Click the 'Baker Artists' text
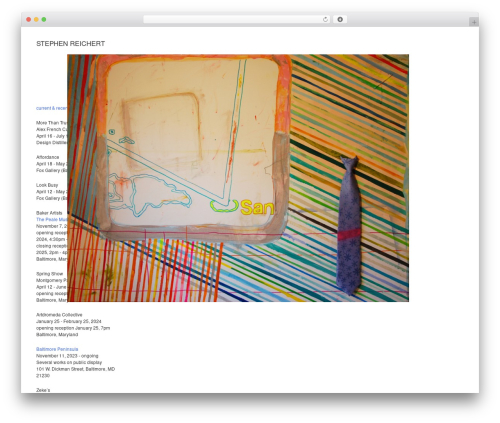Screen dimensions: 500x423 [49, 213]
